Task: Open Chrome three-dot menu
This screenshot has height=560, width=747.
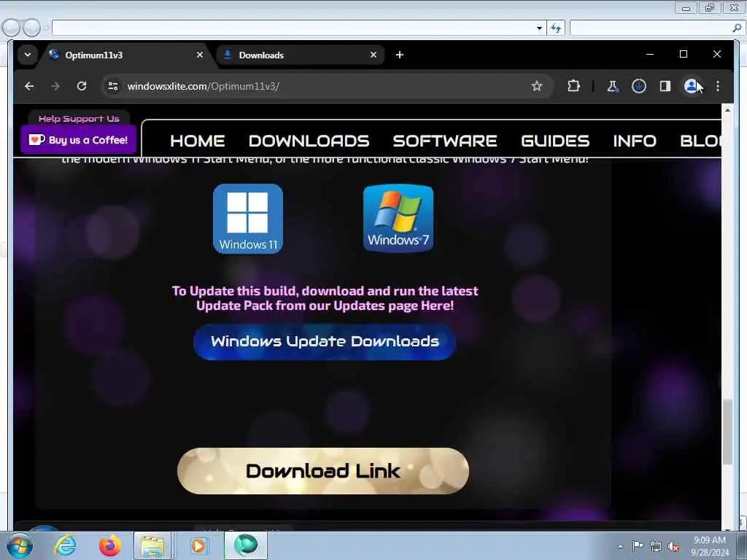Action: point(718,86)
